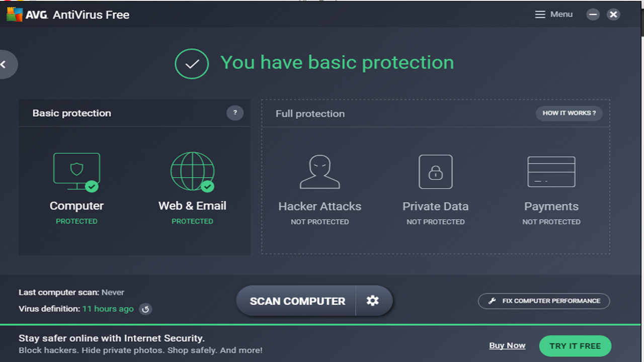This screenshot has height=362, width=644.
Task: Open the Payments credit card icon
Action: (551, 172)
